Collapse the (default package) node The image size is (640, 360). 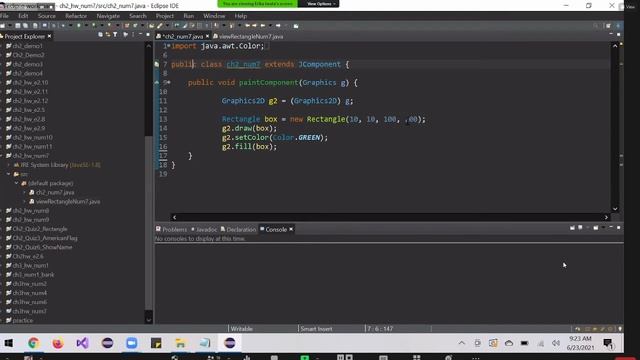pyautogui.click(x=17, y=183)
